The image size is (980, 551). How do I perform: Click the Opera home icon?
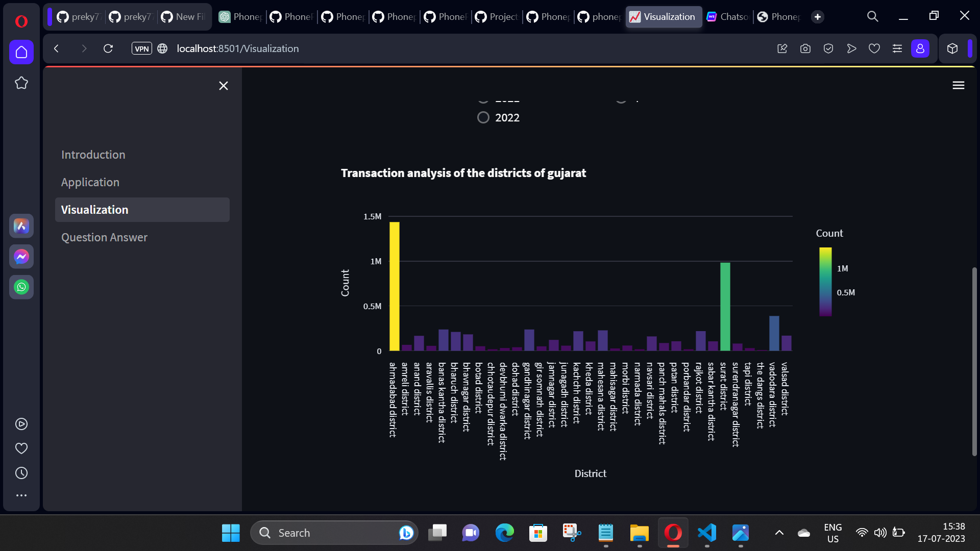(x=21, y=52)
